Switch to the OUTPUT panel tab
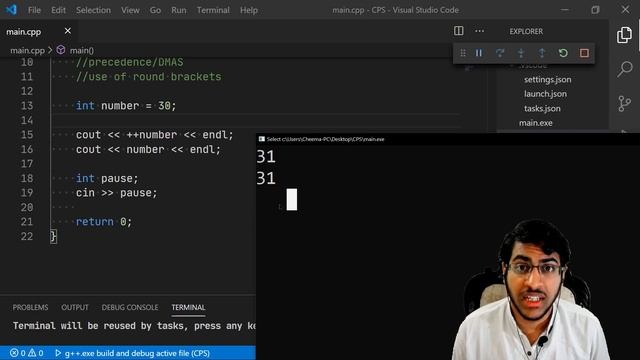Image resolution: width=640 pixels, height=360 pixels. [75, 307]
